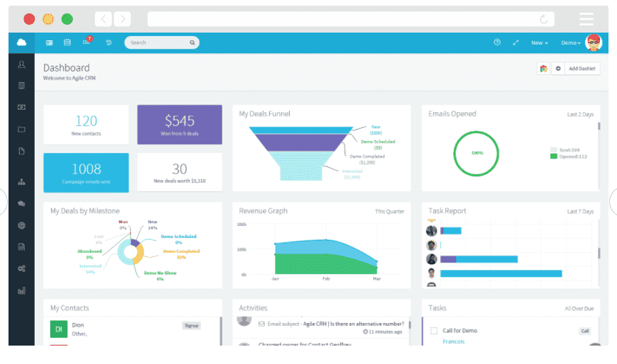The width and height of the screenshot is (617, 364).
Task: Click the Dion contact entry
Action: [132, 329]
